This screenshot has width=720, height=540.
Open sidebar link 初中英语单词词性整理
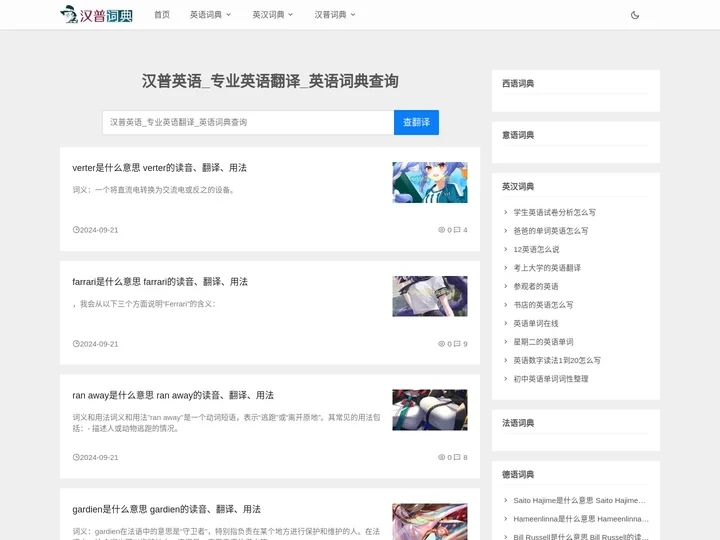click(551, 378)
